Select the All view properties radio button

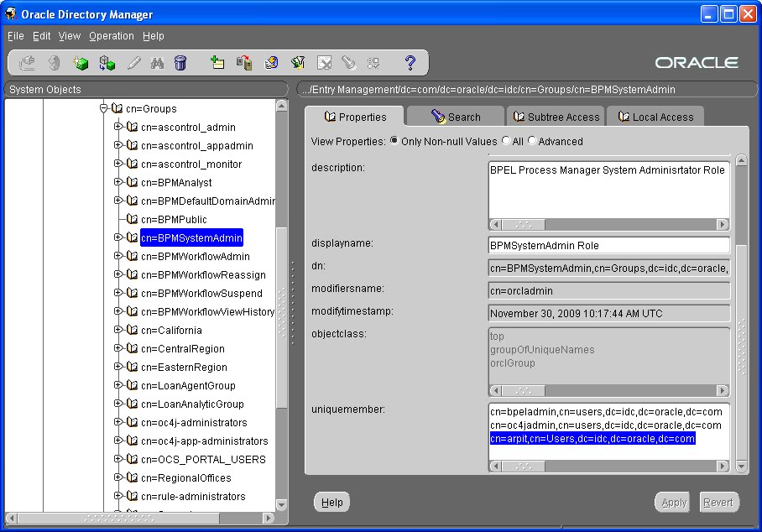506,141
